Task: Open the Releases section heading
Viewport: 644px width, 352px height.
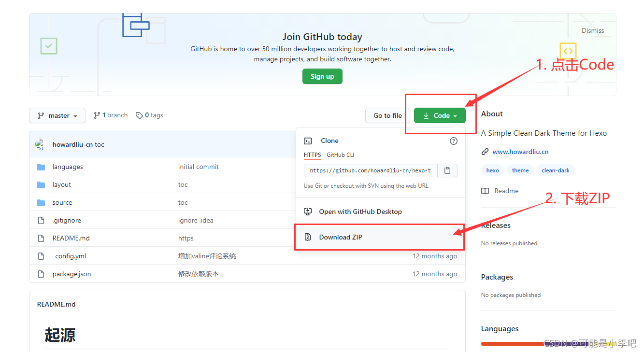Action: click(x=496, y=225)
